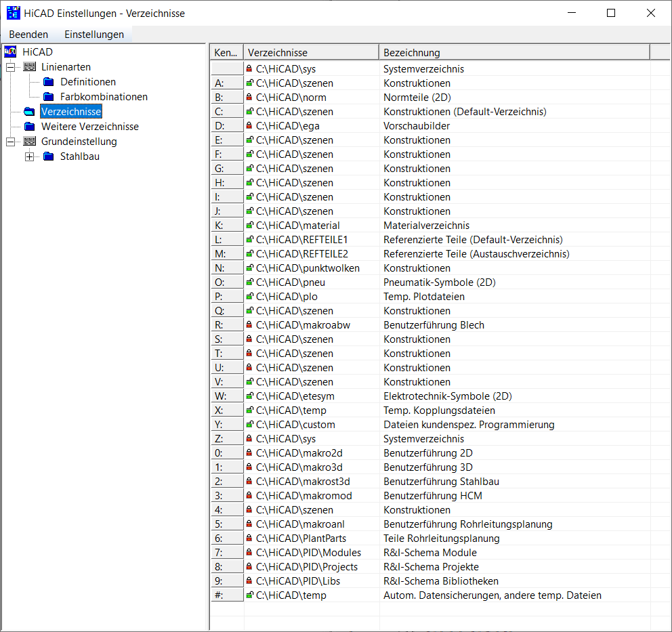
Task: Select the K: drive letter row button
Action: (x=227, y=226)
